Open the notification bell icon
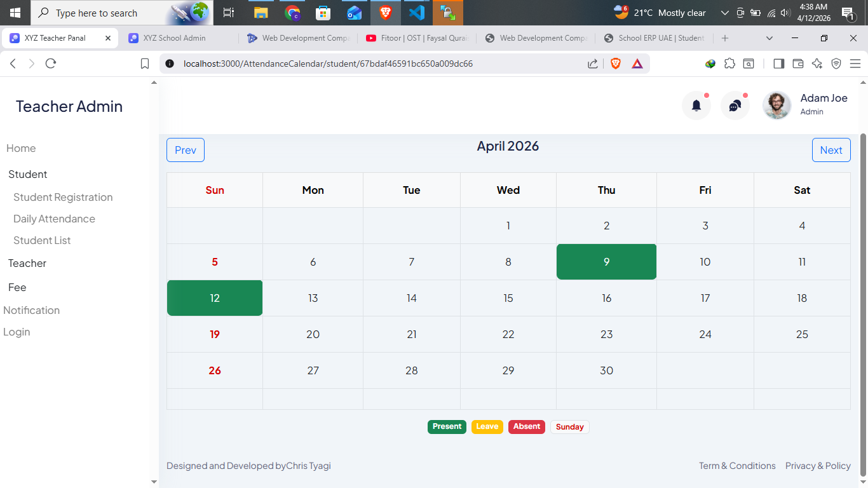Viewport: 868px width, 488px height. point(696,105)
